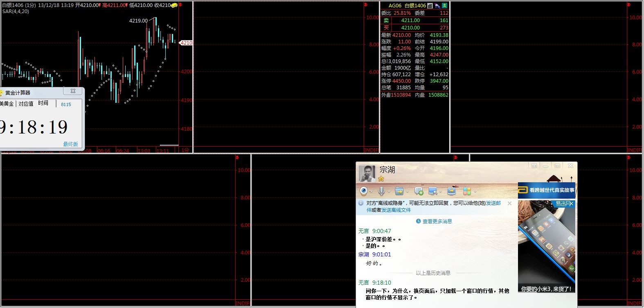Expand the apps grid dropdown arrow
The height and width of the screenshot is (308, 644).
pyautogui.click(x=475, y=191)
